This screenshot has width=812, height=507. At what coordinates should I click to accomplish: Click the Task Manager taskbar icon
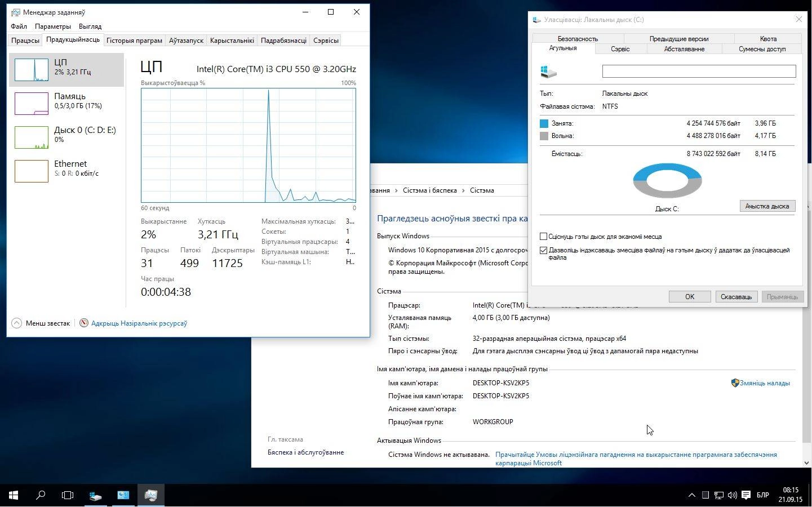(150, 495)
